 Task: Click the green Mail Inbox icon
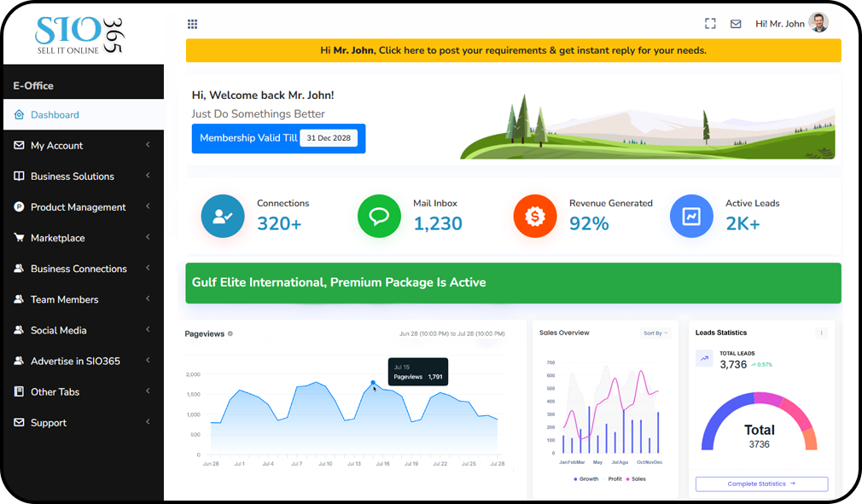379,216
